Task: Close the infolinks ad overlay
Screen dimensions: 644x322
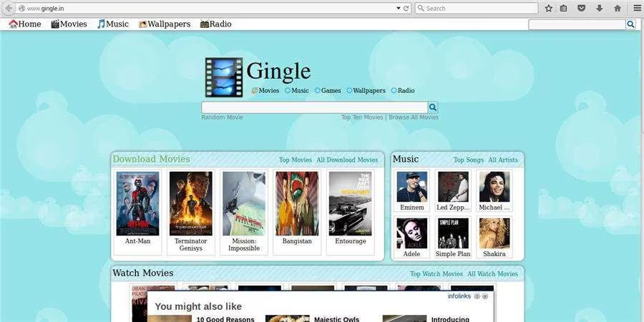Action: (x=485, y=296)
